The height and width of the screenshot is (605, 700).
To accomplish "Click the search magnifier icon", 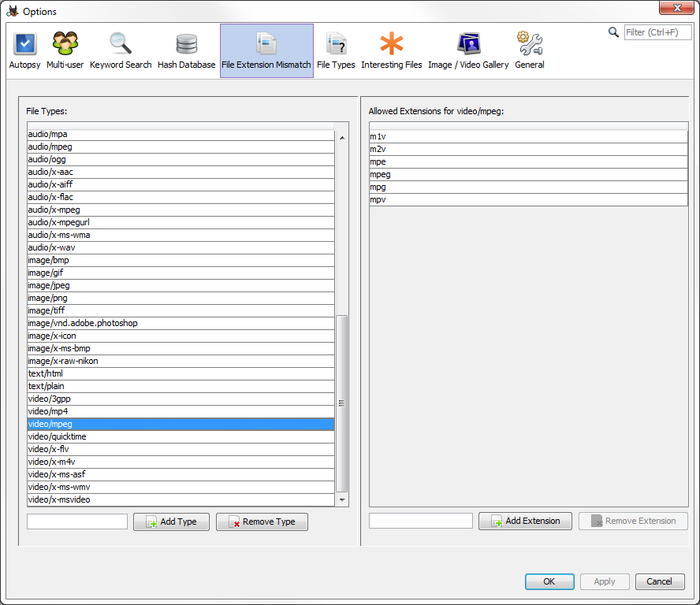I will (614, 33).
